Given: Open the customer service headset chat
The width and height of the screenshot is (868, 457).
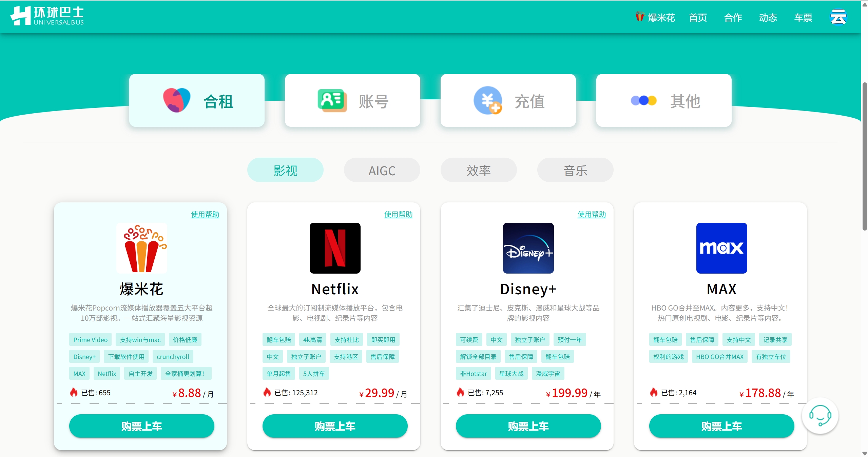Looking at the screenshot, I should click(x=820, y=416).
